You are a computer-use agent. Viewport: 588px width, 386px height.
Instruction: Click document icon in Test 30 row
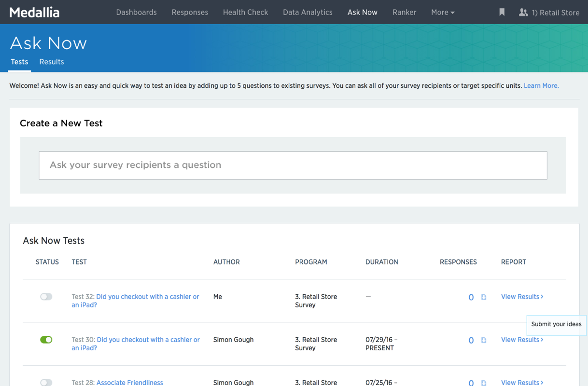click(484, 340)
